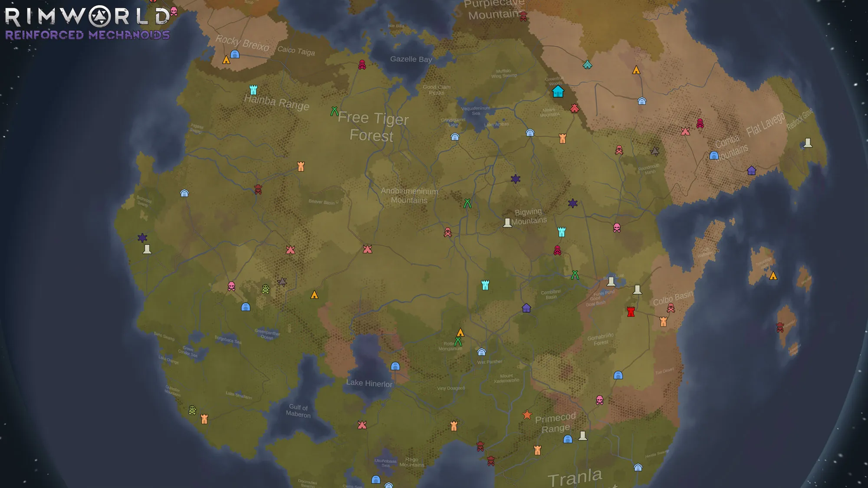The width and height of the screenshot is (868, 488).
Task: Click the Lake Hinerlor map label
Action: coord(369,383)
